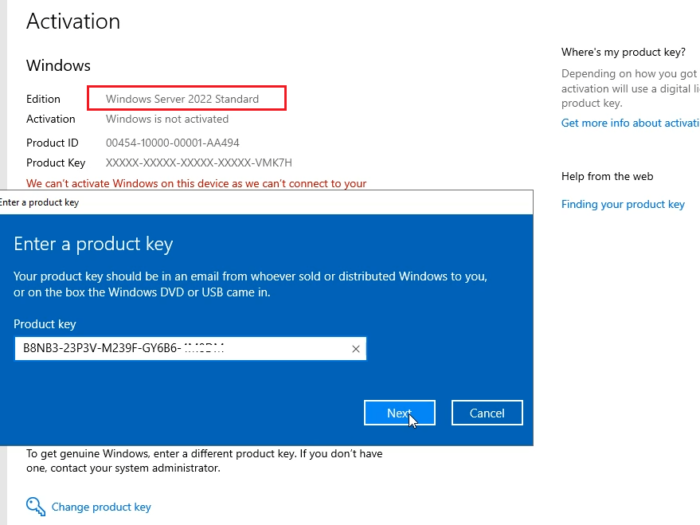Click the Next button in dialog
This screenshot has height=525, width=700.
(400, 413)
